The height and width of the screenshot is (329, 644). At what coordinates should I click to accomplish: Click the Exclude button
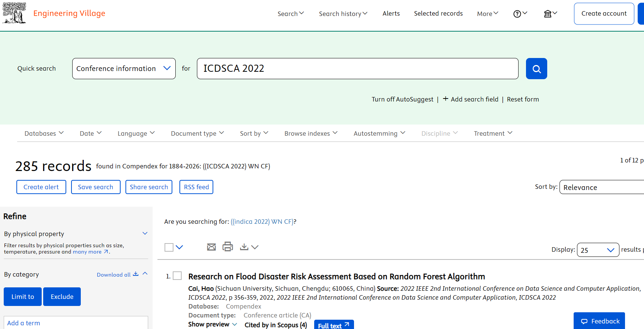[x=62, y=297]
